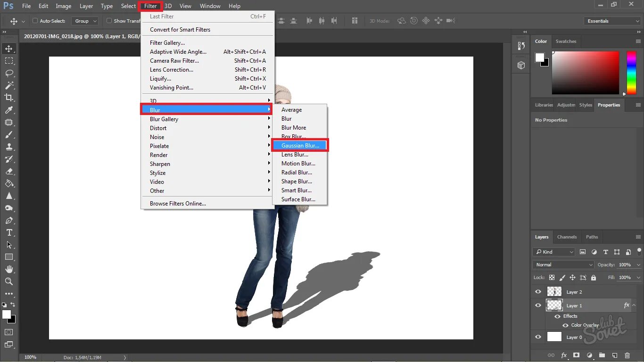Image resolution: width=644 pixels, height=362 pixels.
Task: Create a new layer via page icon
Action: coord(614,355)
